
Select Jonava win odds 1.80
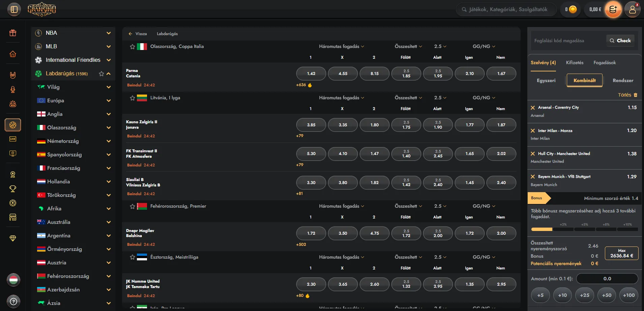(375, 125)
